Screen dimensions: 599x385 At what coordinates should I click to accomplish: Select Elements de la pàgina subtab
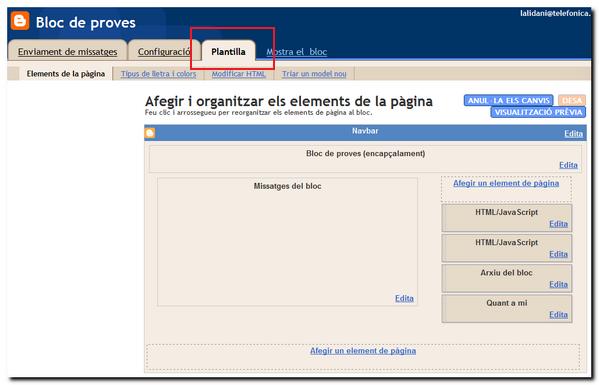(66, 74)
